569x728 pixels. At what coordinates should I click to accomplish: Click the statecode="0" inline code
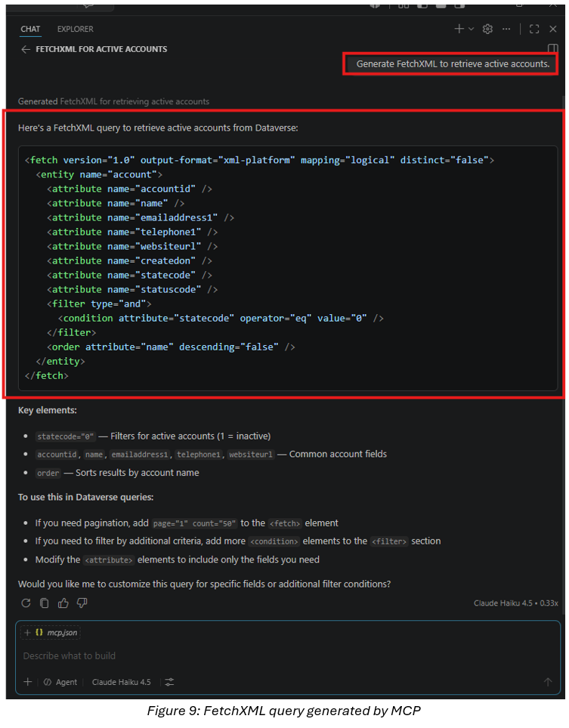coord(66,436)
